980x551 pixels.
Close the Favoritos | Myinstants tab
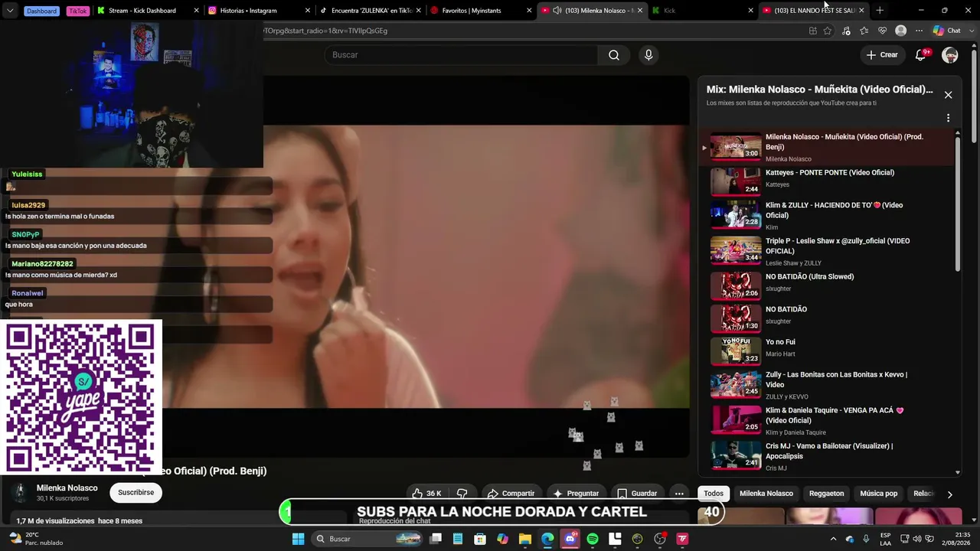pos(528,11)
